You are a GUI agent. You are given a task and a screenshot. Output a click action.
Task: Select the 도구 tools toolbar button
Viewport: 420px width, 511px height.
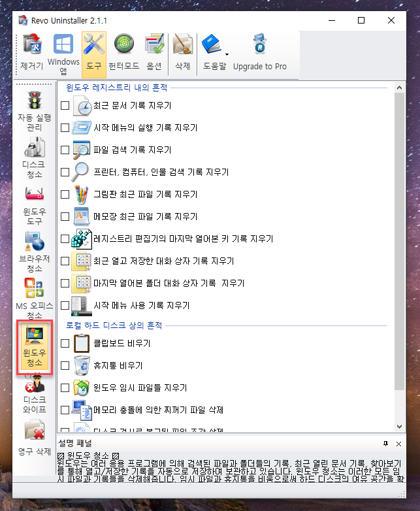(94, 54)
